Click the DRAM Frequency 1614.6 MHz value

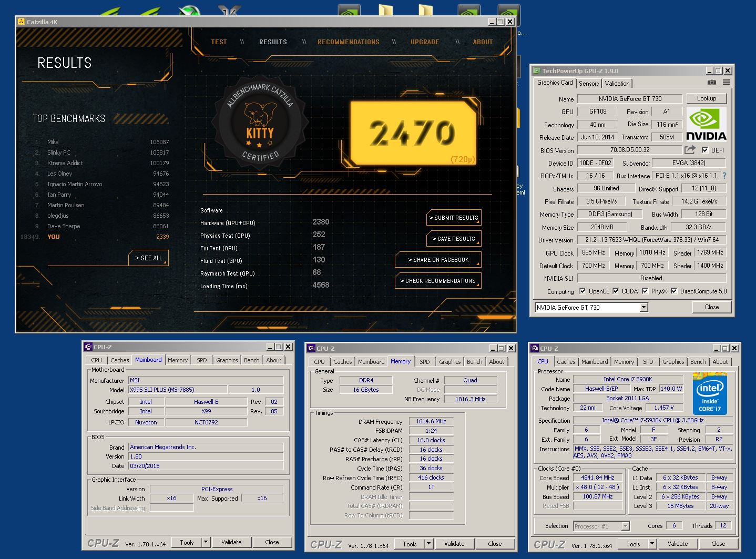[x=431, y=421]
